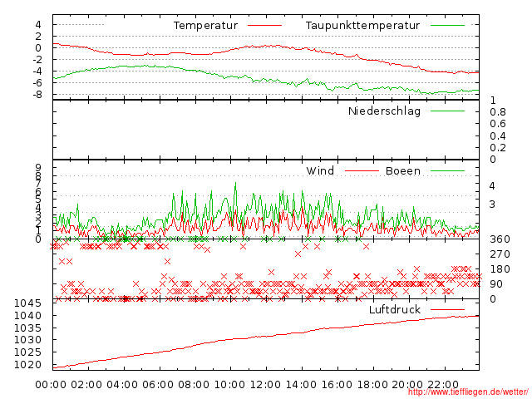Click the -2 temperature axis label
This screenshot has width=532, height=399.
pos(37,60)
